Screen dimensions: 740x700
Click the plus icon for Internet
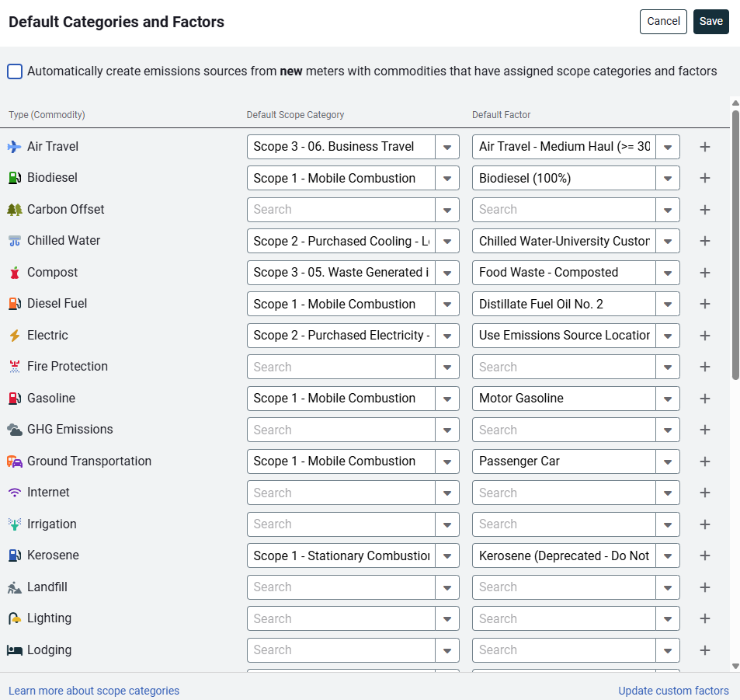704,493
